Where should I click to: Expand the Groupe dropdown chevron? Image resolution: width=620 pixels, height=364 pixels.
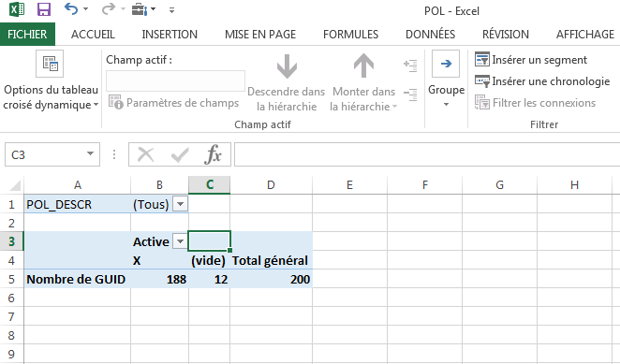[x=446, y=105]
